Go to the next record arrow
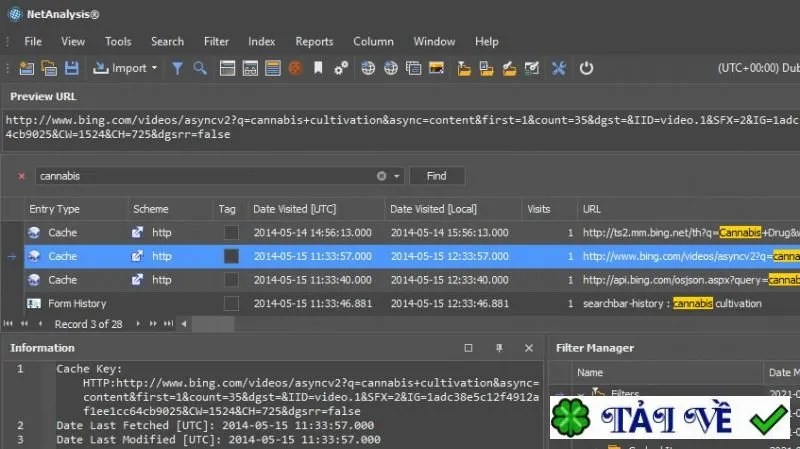Image resolution: width=800 pixels, height=449 pixels. [x=137, y=323]
